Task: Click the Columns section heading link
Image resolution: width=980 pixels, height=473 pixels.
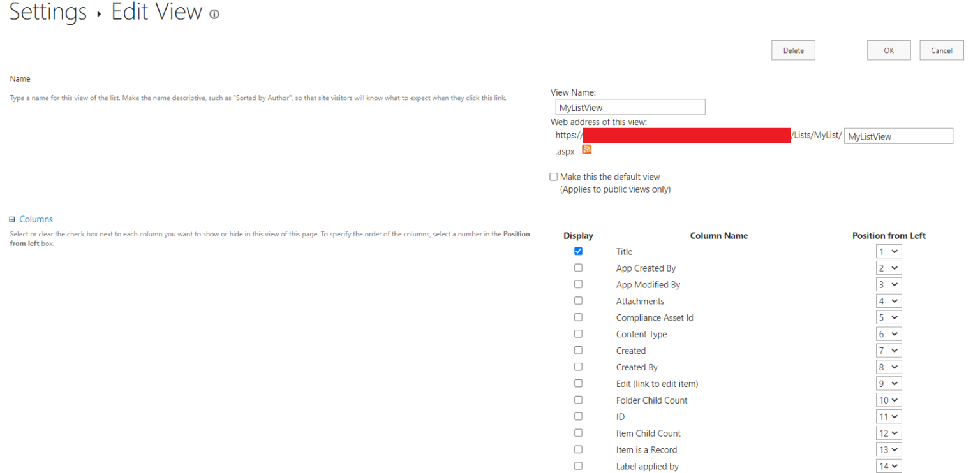Action: 36,219
